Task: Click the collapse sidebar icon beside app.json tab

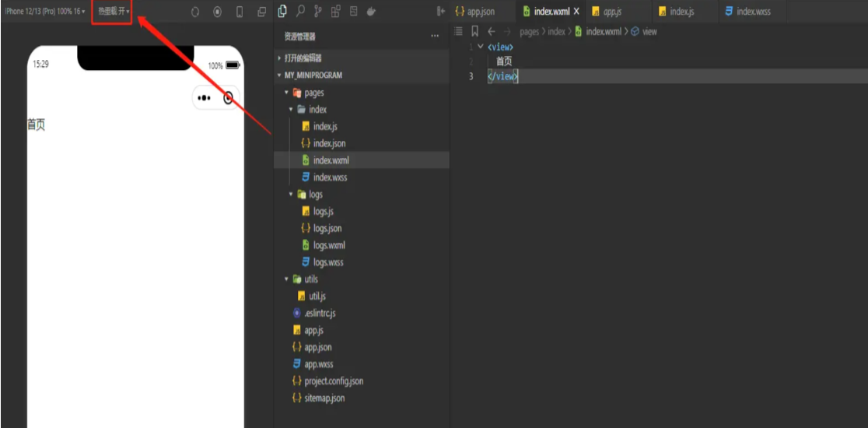Action: point(441,11)
